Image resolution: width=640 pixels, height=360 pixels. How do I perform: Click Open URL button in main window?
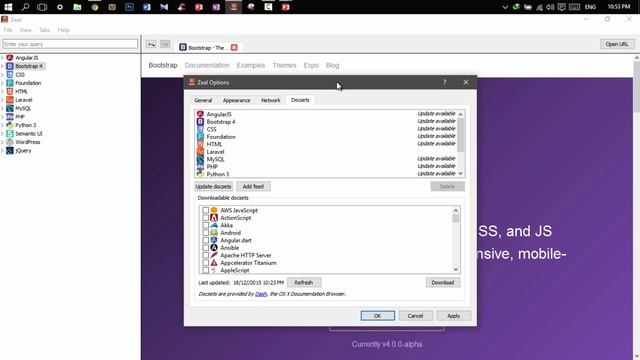coord(617,44)
